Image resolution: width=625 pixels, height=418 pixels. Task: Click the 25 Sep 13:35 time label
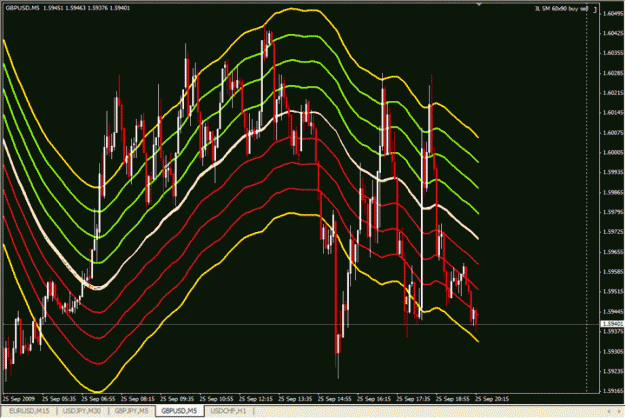295,399
